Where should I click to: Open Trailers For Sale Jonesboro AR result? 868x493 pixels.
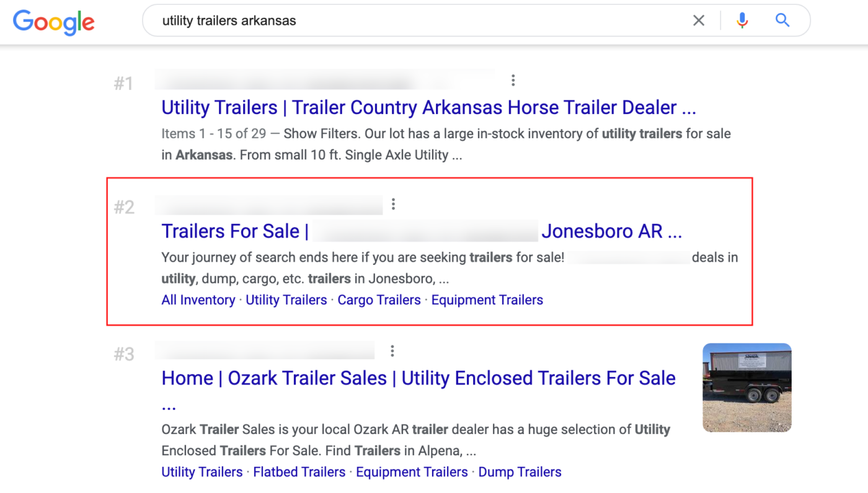pyautogui.click(x=422, y=231)
